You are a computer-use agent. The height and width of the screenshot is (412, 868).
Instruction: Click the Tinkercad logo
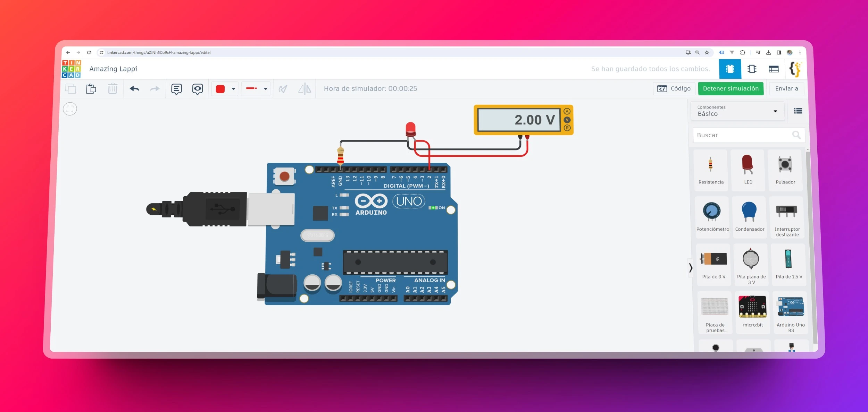click(71, 69)
